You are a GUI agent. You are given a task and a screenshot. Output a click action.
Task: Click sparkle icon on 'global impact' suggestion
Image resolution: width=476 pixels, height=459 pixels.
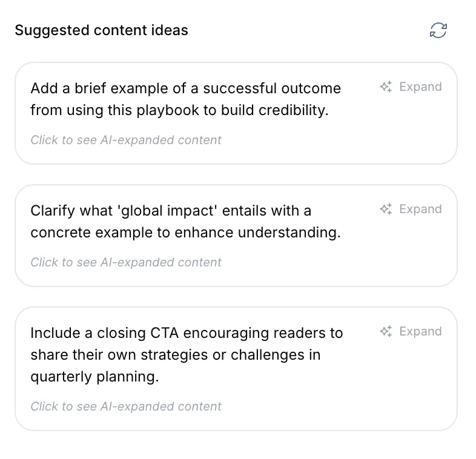(x=386, y=210)
